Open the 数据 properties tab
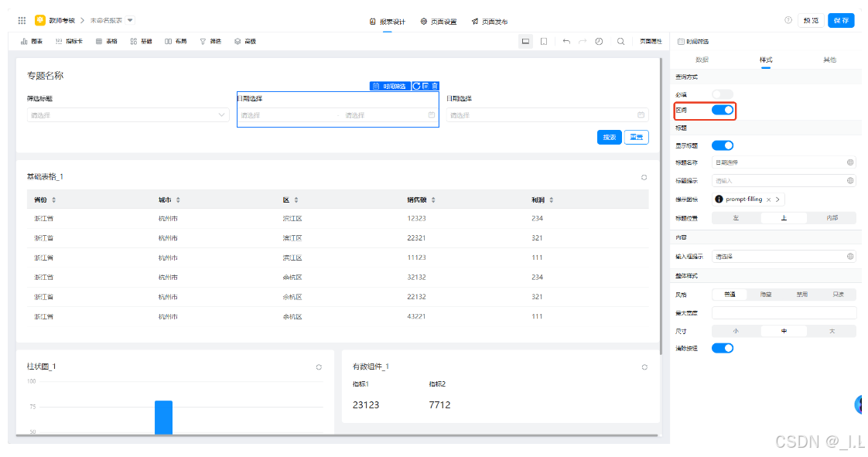Image resolution: width=868 pixels, height=457 pixels. (702, 60)
